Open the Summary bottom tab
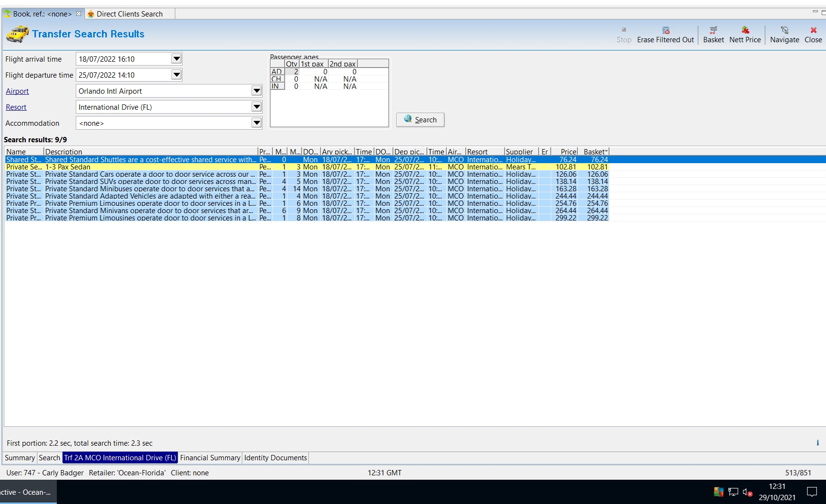The image size is (826, 504). click(x=20, y=457)
